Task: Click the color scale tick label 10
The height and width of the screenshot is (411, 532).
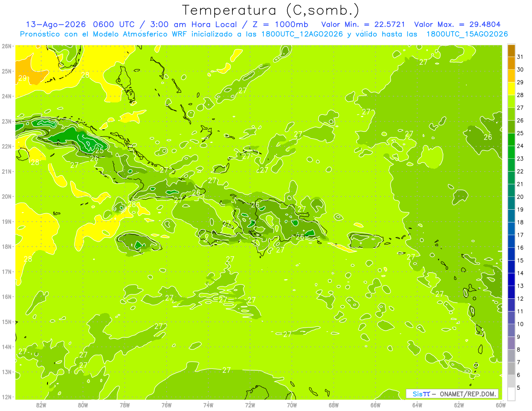Action: pos(520,324)
